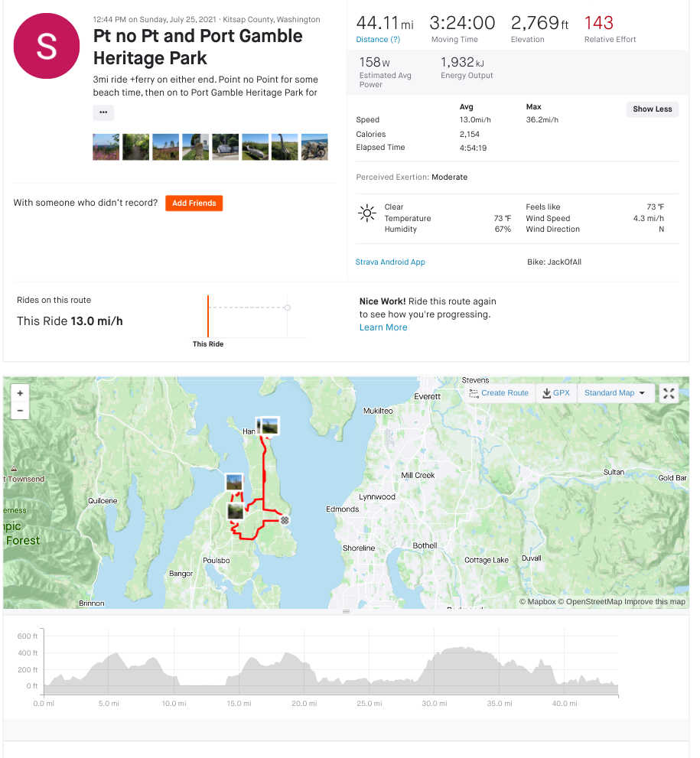Open the map in fullscreen view
Viewport: 700px width, 758px height.
[x=669, y=393]
